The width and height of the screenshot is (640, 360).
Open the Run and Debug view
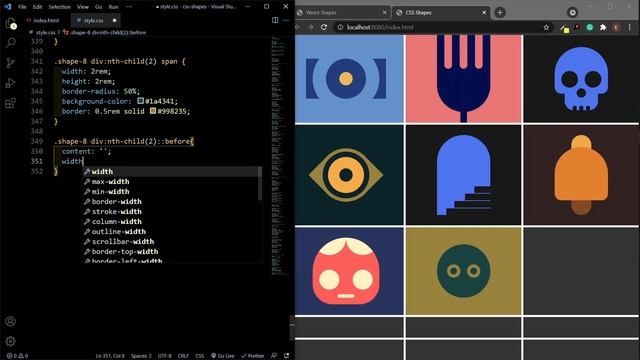11,83
